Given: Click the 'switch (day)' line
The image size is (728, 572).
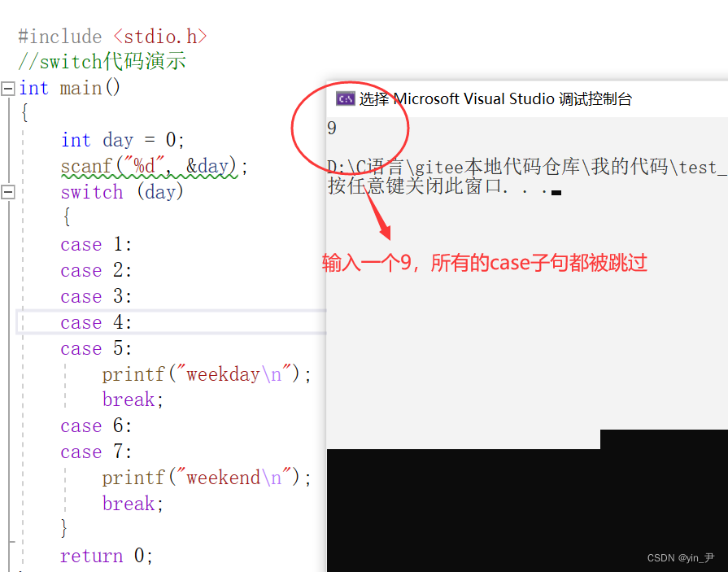Looking at the screenshot, I should (112, 191).
